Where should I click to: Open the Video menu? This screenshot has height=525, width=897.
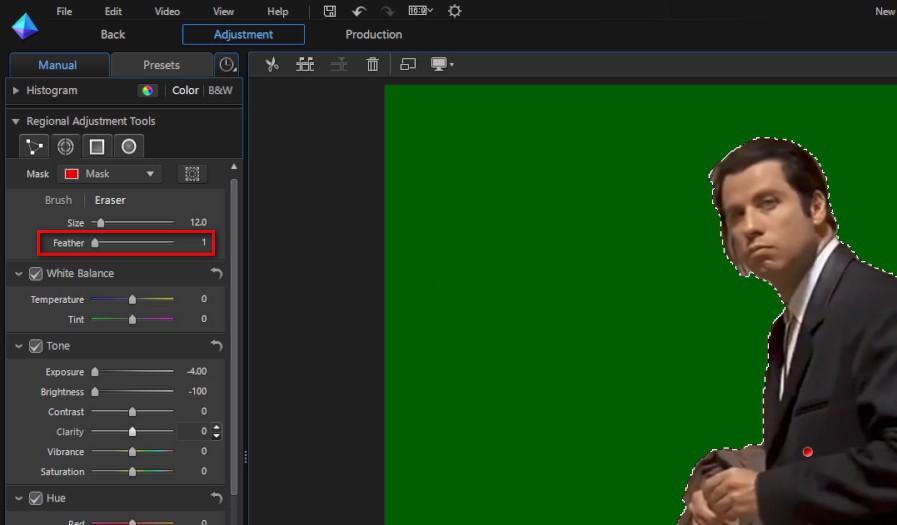pos(167,11)
